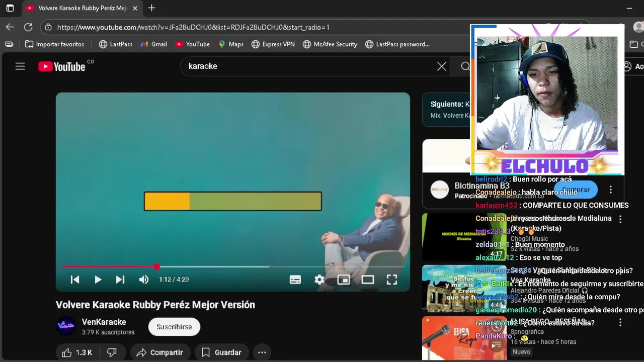Open the browser tab actions menu icon
644x362 pixels.
[10, 8]
